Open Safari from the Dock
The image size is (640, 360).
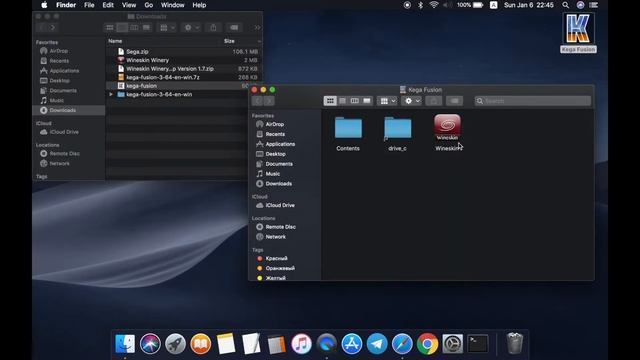(402, 344)
